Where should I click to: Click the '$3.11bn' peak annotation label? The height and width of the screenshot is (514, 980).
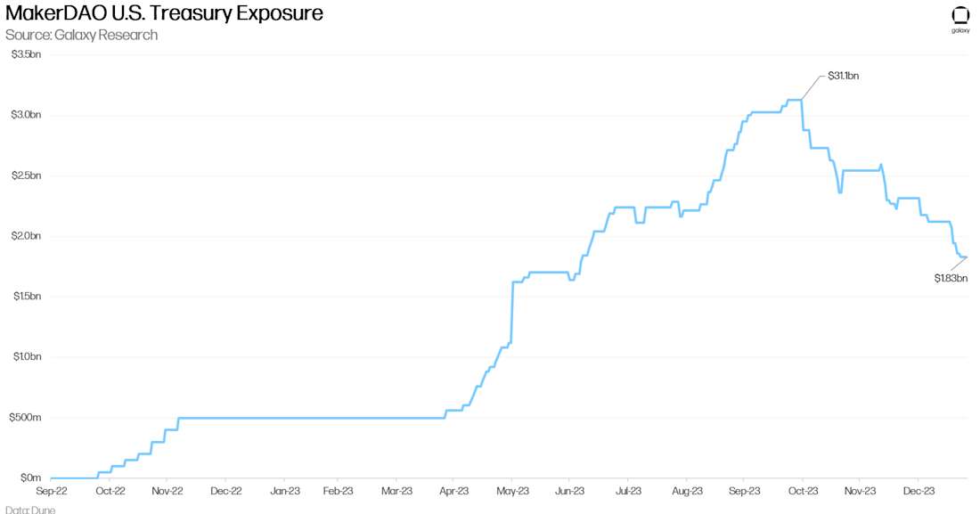tap(843, 76)
